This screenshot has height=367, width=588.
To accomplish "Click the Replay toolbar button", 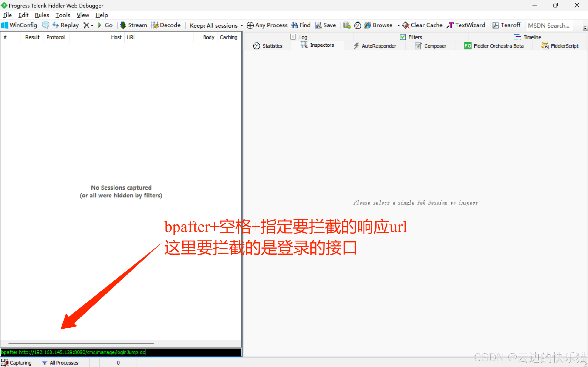I will [66, 25].
